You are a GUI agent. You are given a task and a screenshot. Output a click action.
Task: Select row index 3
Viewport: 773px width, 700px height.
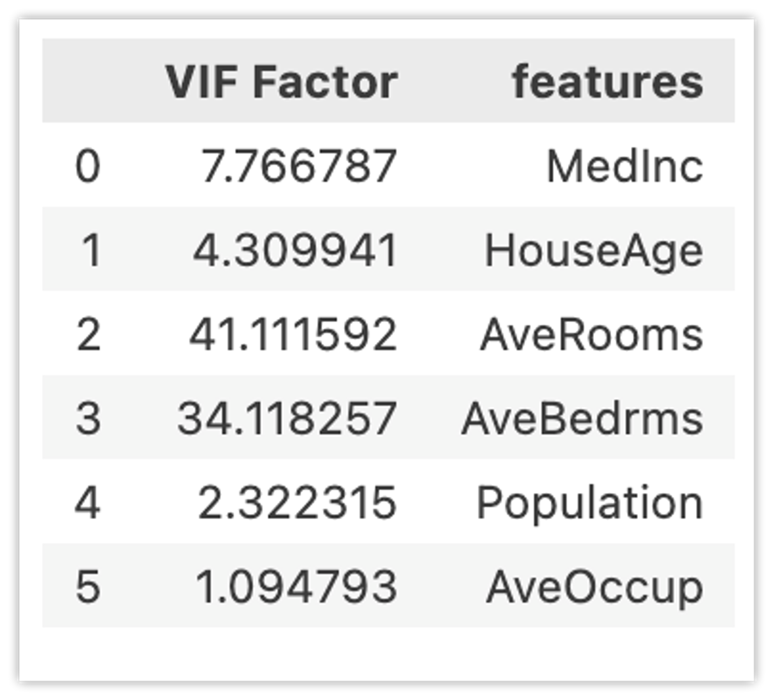coord(89,418)
